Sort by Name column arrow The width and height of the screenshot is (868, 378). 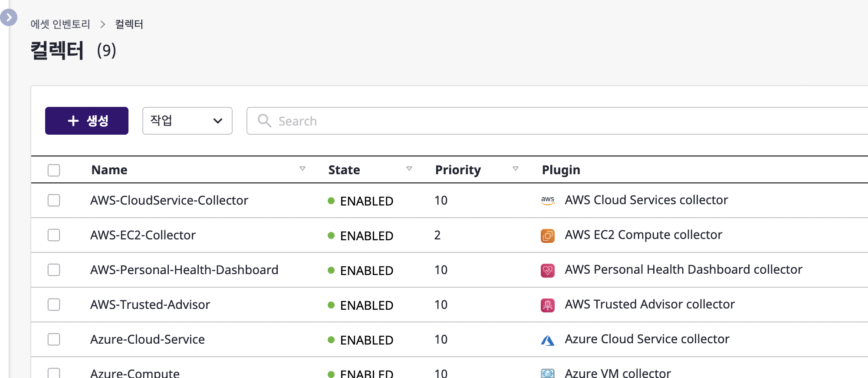click(x=302, y=169)
